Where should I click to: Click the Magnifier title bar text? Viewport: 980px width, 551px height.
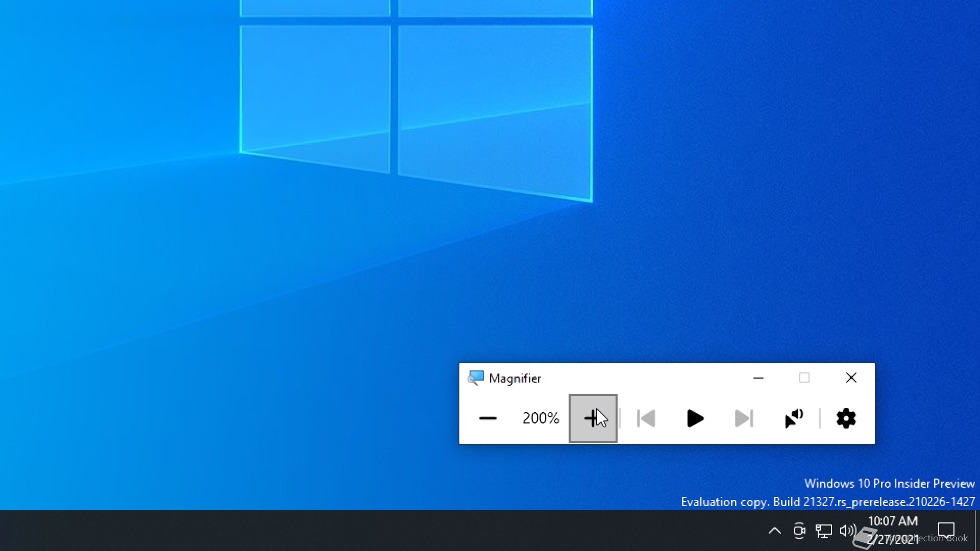[514, 379]
